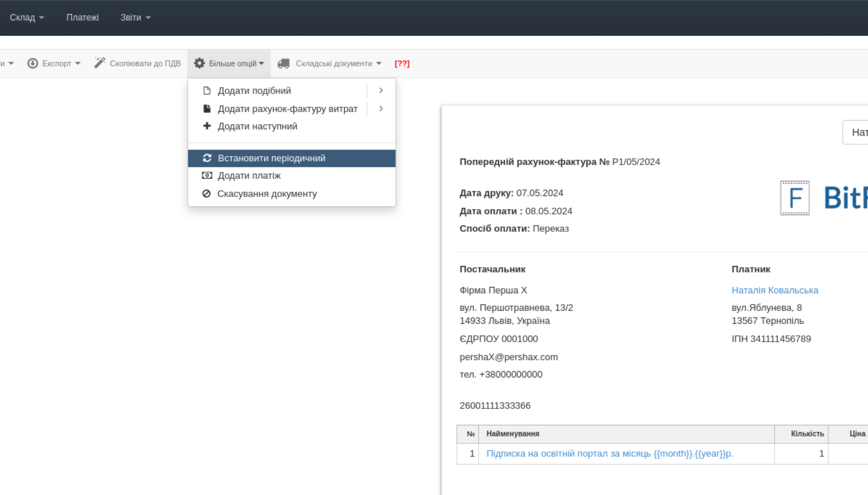This screenshot has height=495, width=868.
Task: Click the red [??] toolbar marker
Action: 402,63
